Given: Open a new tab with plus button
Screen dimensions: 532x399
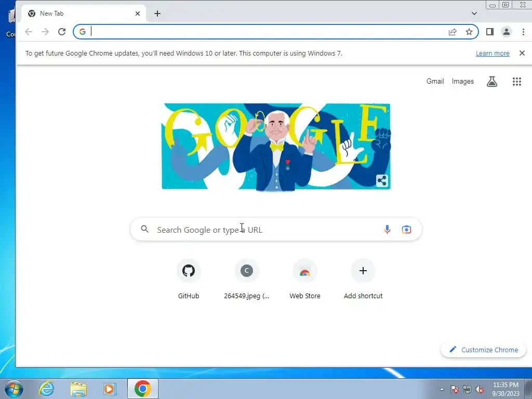Looking at the screenshot, I should tap(157, 14).
